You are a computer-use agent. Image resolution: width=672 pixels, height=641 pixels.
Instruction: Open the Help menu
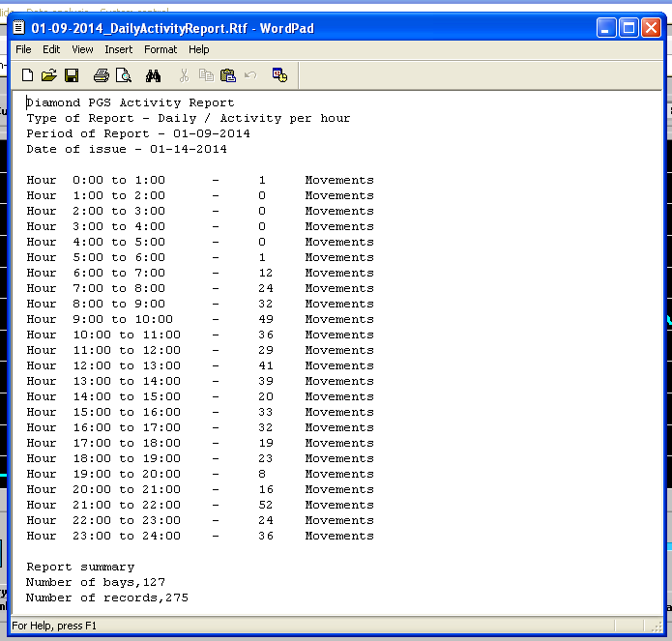point(199,49)
